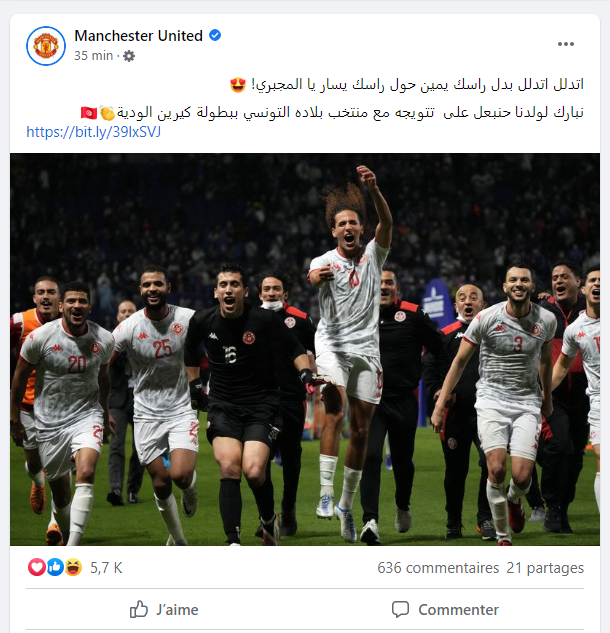Like the post with the J'aime button
The image size is (610, 633).
point(164,609)
